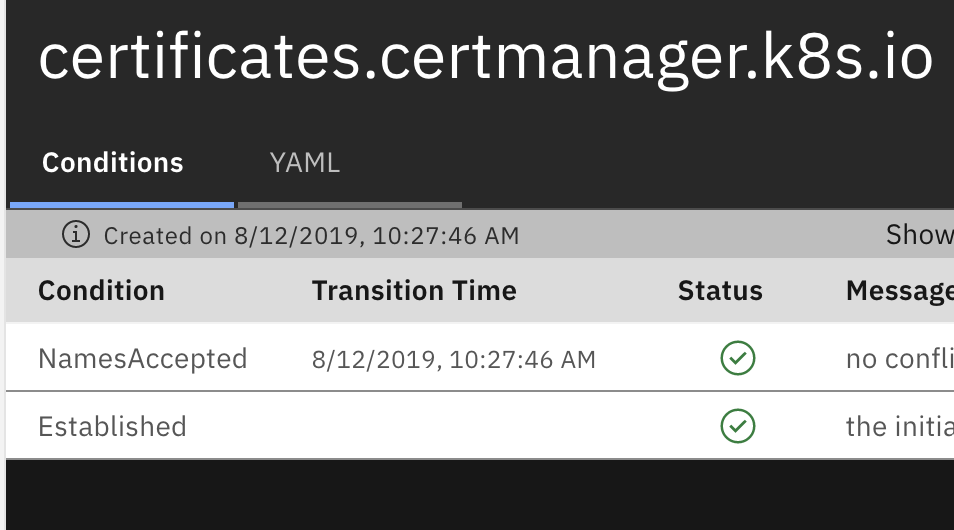This screenshot has width=954, height=530.
Task: Click the info icon beside the creation date
Action: [76, 235]
